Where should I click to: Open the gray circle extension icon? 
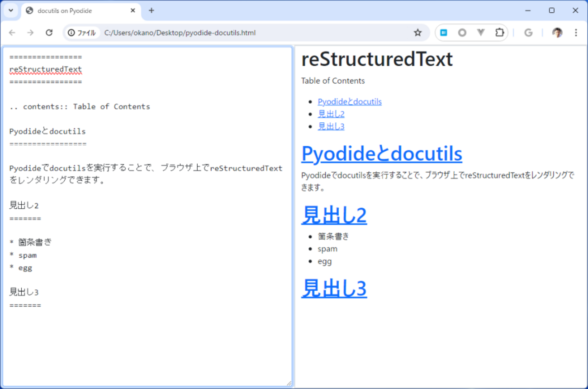pos(462,33)
